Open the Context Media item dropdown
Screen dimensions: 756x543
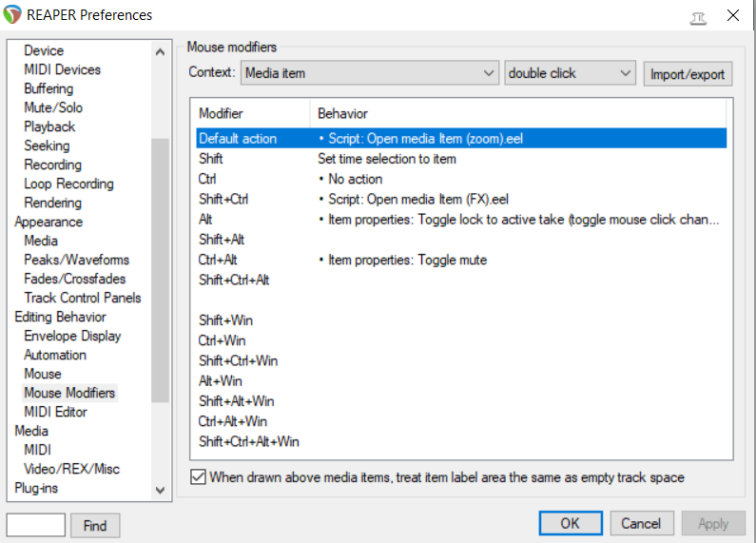click(x=370, y=73)
